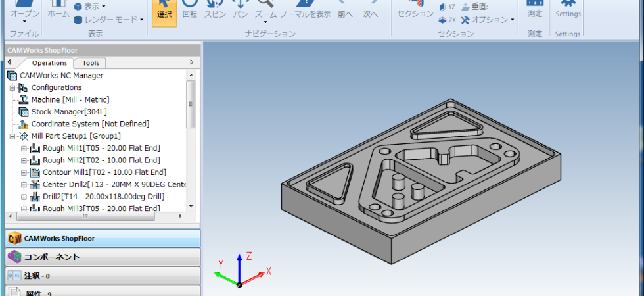The height and width of the screenshot is (296, 644).
Task: Collapse Mill Part Setup1 [Group1] node
Action: click(x=12, y=136)
